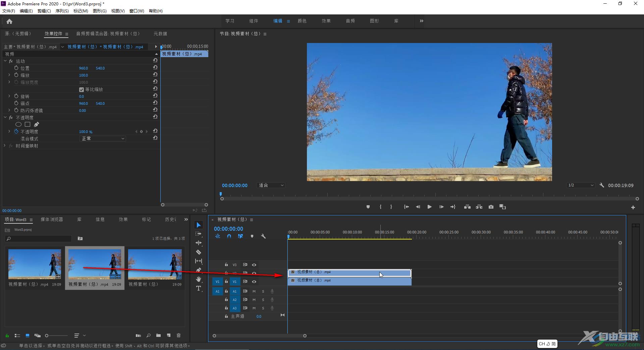Show more workspaces overflow chevron
Screen dimensions: 644x350
(x=421, y=21)
